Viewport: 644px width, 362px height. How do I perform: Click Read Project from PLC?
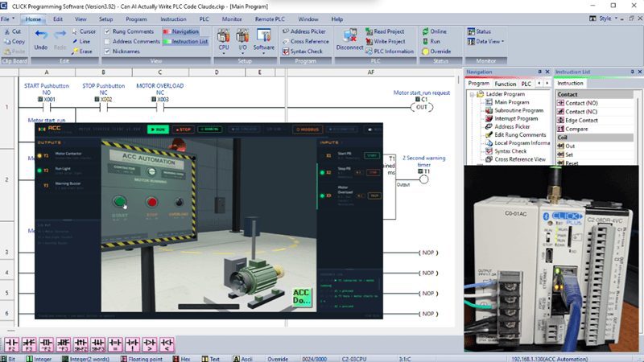(x=385, y=31)
